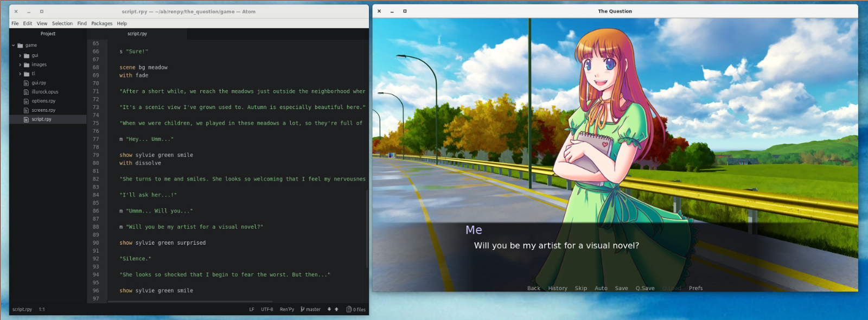Open options.rpy from the project tree
868x320 pixels.
pos(43,101)
